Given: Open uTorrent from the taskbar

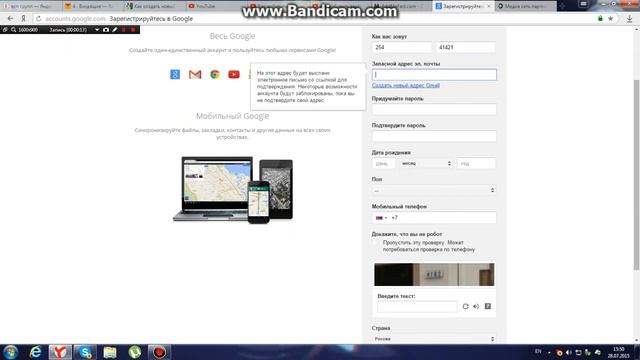Looking at the screenshot, I should (135, 352).
